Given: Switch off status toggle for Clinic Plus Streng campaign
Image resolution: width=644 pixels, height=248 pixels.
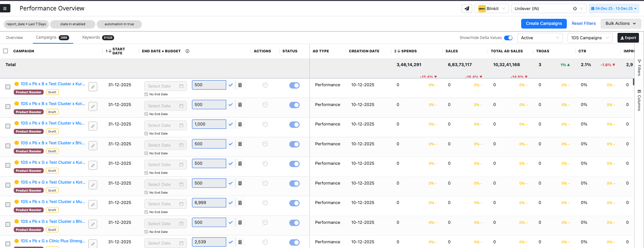Looking at the screenshot, I should coord(294,242).
